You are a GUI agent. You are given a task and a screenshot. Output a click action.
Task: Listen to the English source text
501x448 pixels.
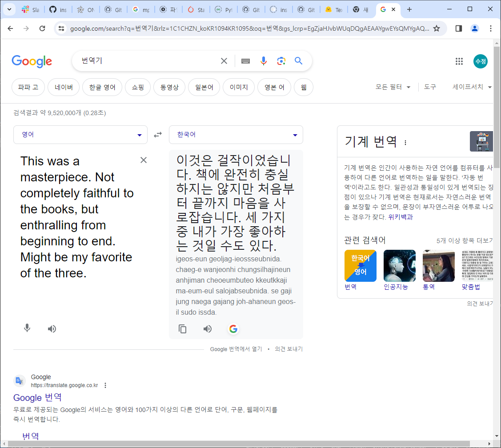[x=52, y=329]
